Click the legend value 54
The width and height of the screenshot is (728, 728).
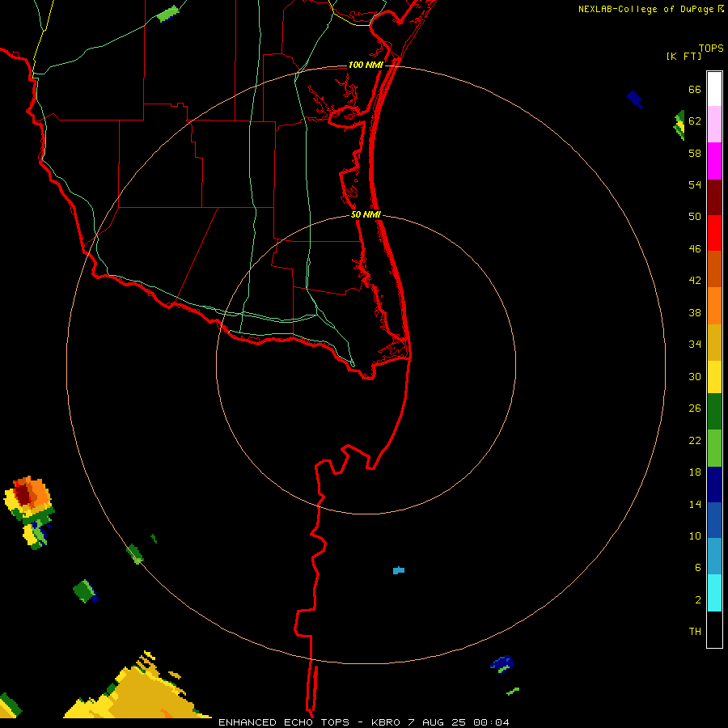click(695, 184)
